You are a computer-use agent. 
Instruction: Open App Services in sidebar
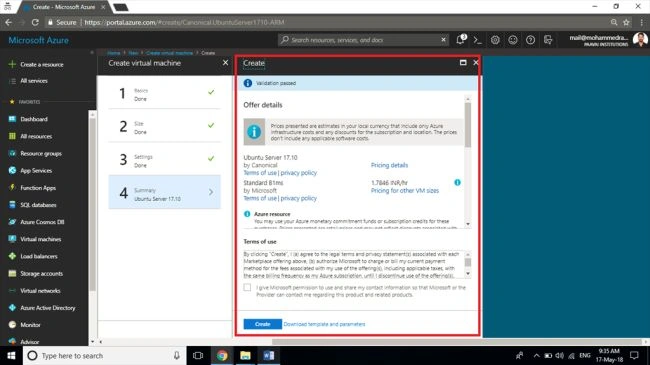[36, 170]
